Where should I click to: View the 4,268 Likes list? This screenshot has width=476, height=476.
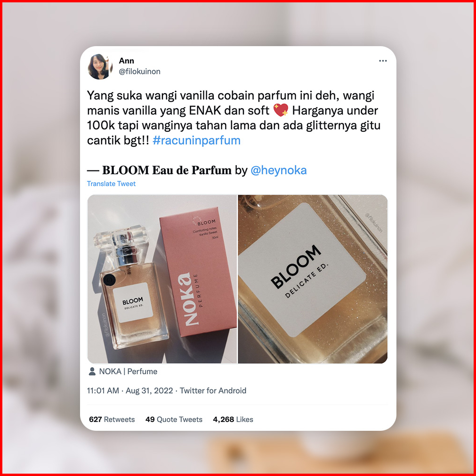[x=233, y=420]
